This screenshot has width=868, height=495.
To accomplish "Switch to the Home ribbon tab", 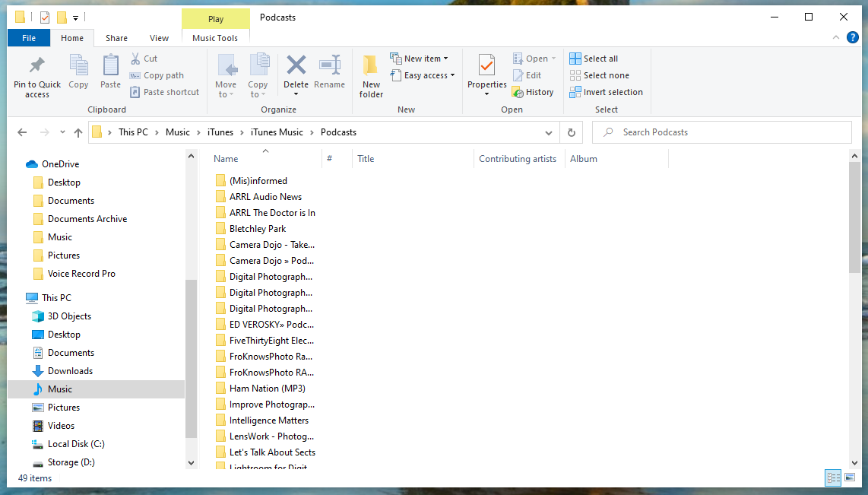I will point(72,38).
